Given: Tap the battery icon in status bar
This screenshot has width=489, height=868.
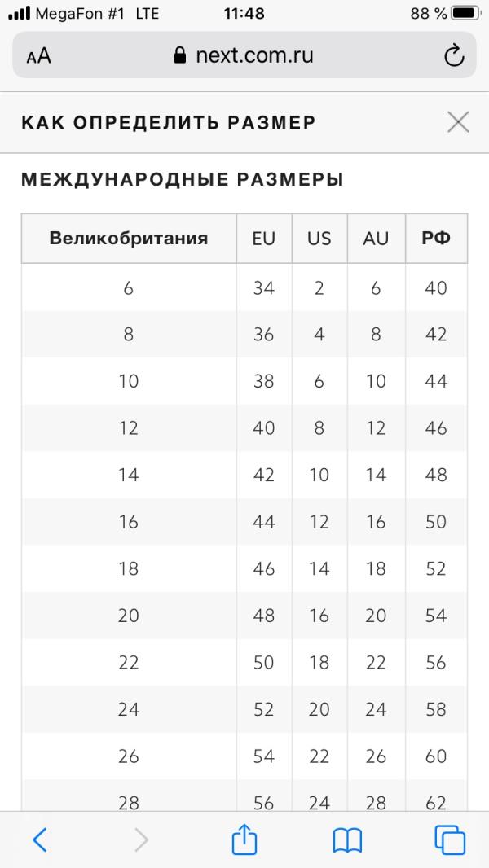Looking at the screenshot, I should pos(465,14).
